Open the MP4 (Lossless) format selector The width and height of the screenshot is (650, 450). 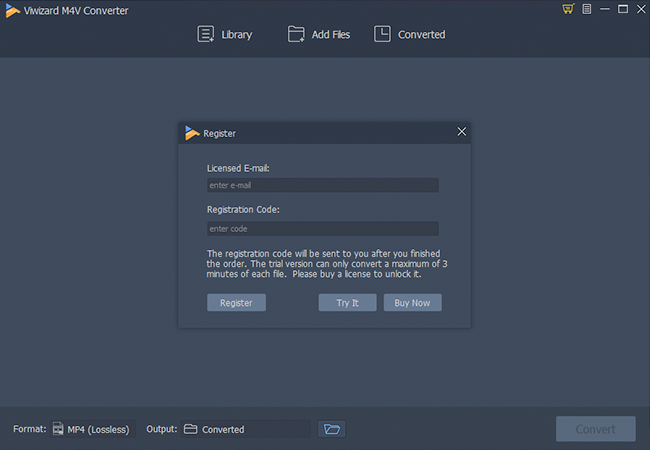(98, 429)
